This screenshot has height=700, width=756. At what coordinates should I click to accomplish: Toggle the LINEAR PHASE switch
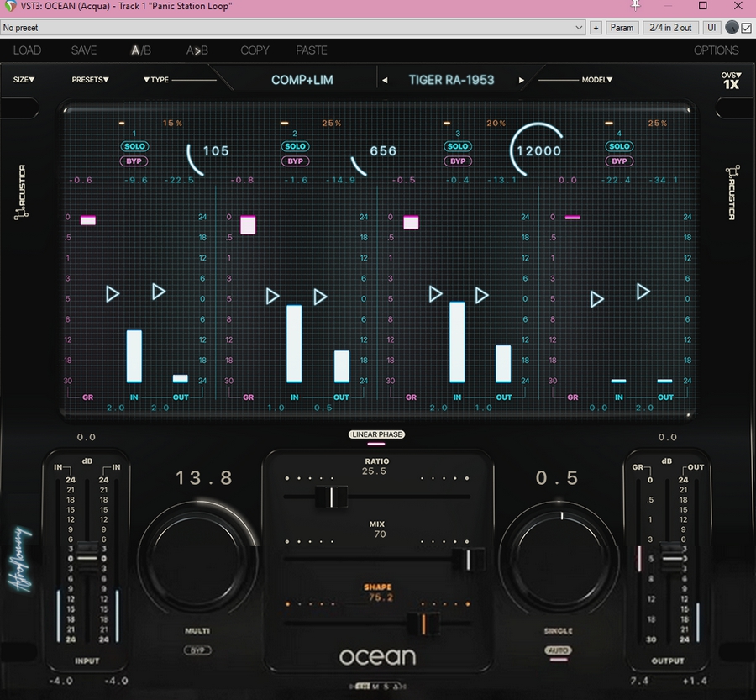pos(376,435)
